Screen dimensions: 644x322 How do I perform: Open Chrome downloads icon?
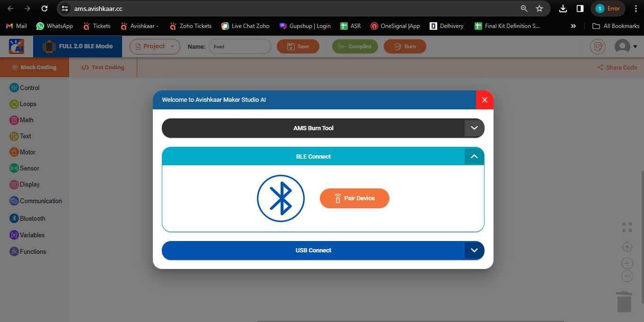pos(563,9)
